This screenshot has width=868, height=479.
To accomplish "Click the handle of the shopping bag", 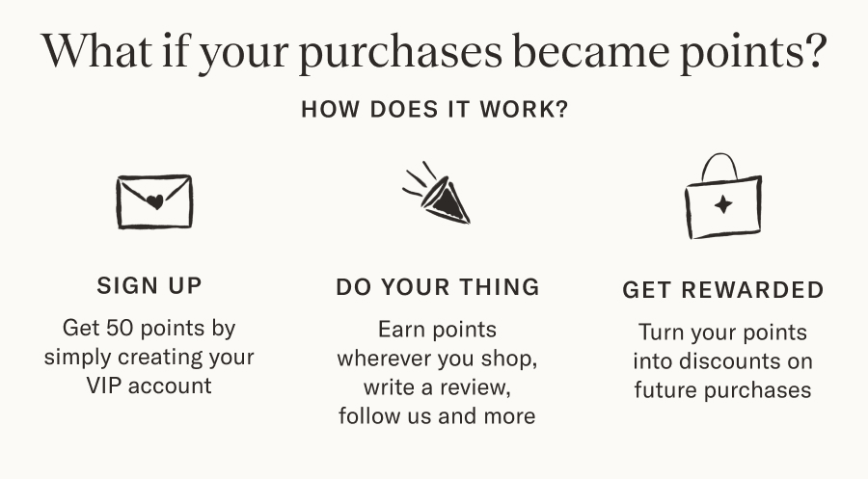I will coord(719,166).
